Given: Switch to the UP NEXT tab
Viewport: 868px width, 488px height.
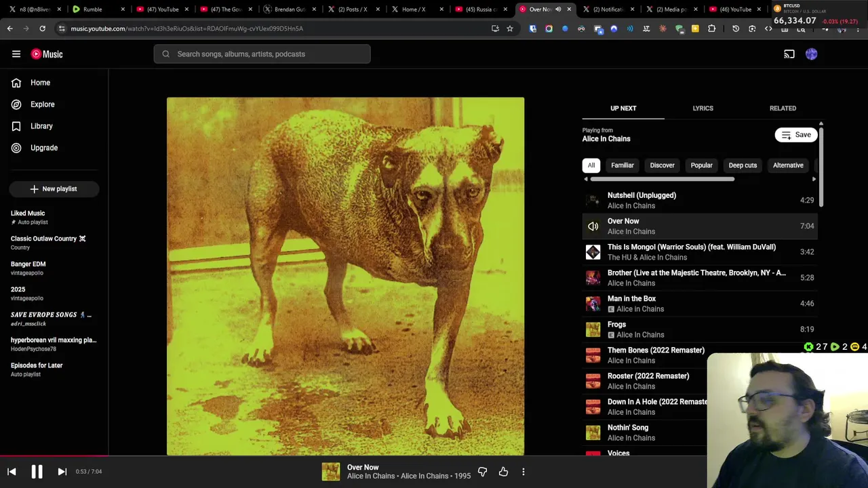Looking at the screenshot, I should tap(623, 108).
